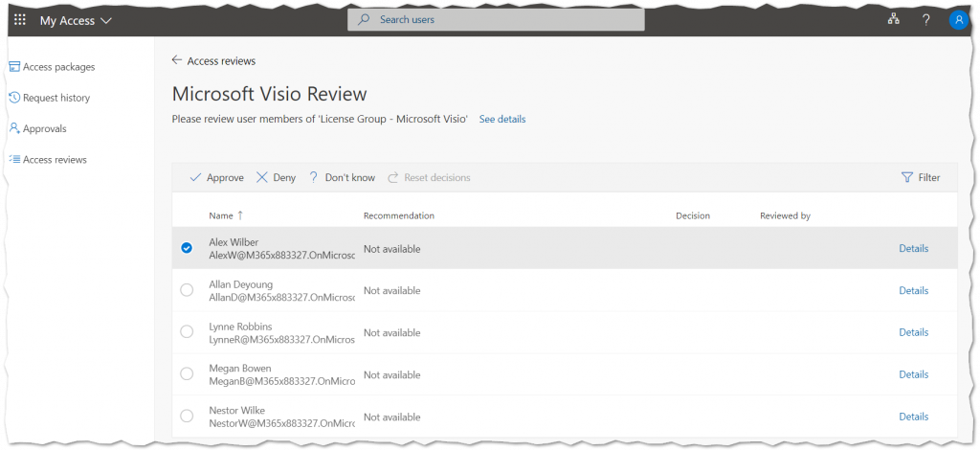
Task: Deny the selected user
Action: pos(277,178)
